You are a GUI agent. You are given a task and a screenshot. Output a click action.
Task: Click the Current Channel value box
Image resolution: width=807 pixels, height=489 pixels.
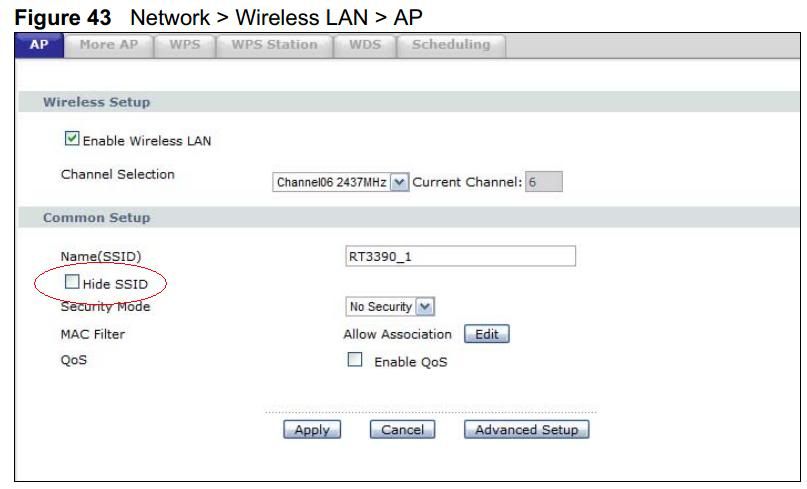[x=543, y=182]
